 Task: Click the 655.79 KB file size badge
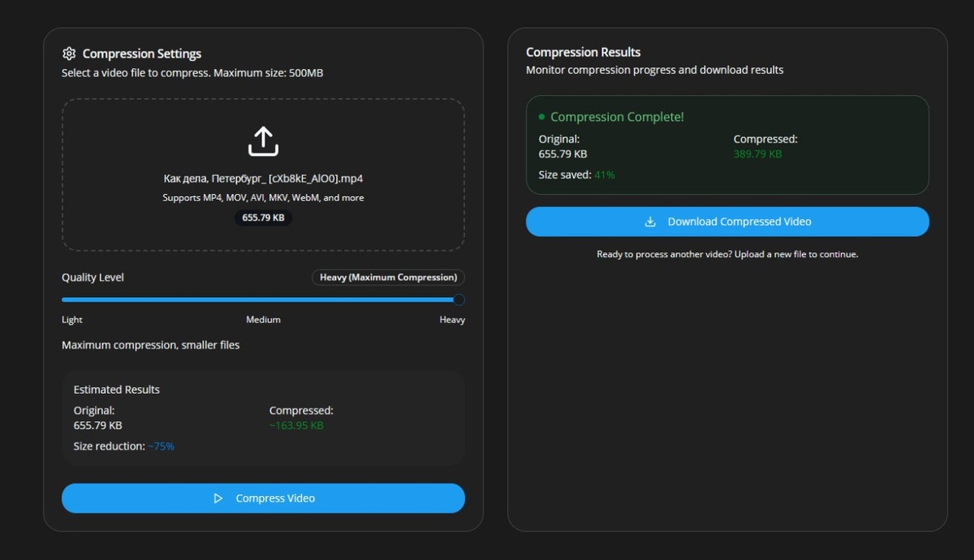(x=263, y=218)
